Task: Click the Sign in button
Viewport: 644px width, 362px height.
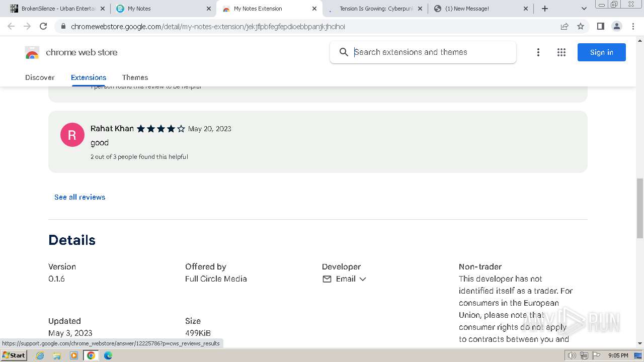Action: coord(602,52)
